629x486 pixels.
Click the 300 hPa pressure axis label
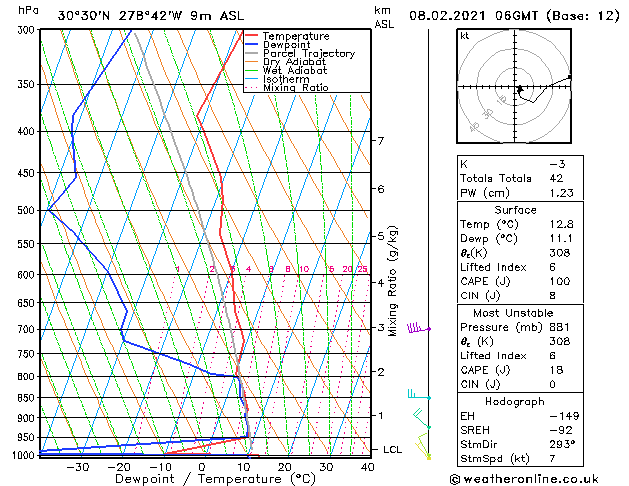click(28, 30)
